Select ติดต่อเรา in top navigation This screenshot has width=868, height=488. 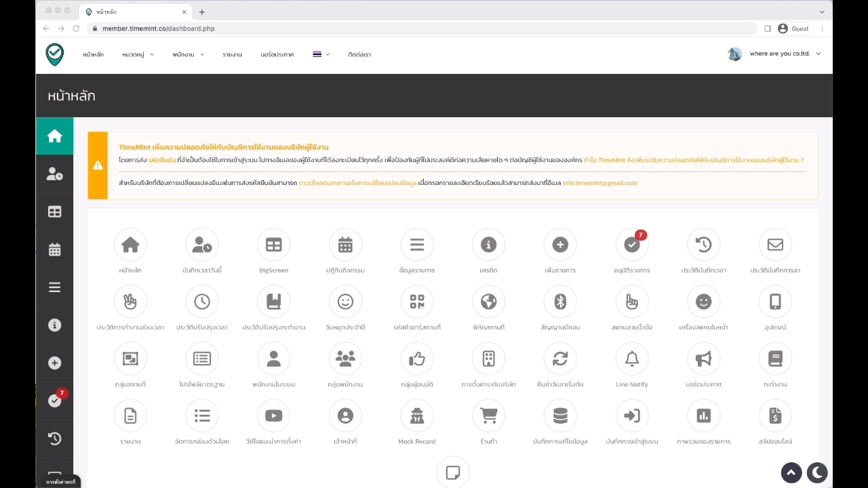pos(359,54)
